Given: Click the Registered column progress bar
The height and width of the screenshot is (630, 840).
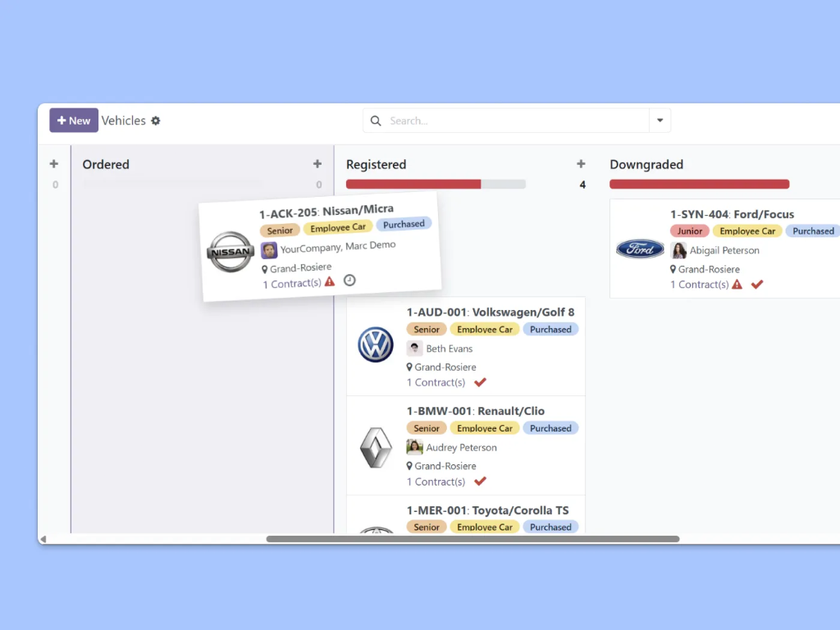Looking at the screenshot, I should pos(435,184).
